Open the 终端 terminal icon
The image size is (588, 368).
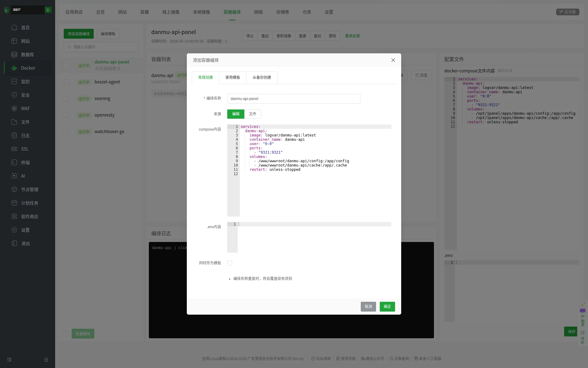[x=14, y=163]
